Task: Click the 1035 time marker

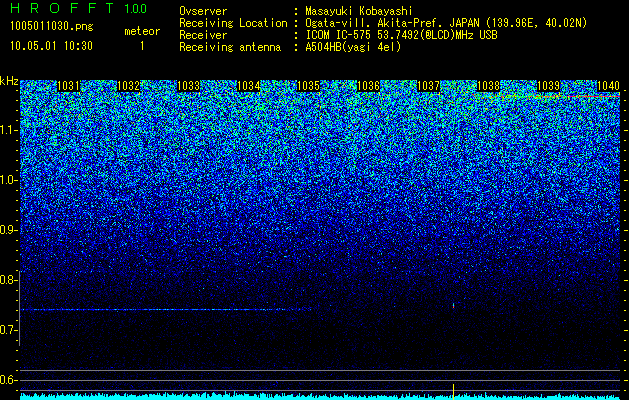Action: pos(309,86)
